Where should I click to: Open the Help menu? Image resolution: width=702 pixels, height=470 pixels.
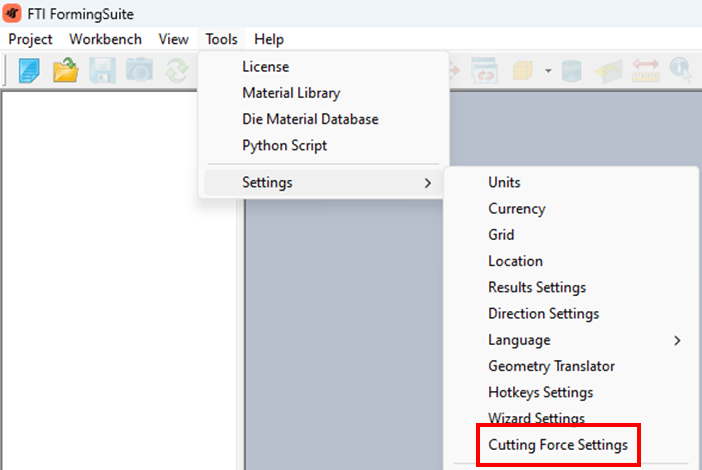(269, 39)
